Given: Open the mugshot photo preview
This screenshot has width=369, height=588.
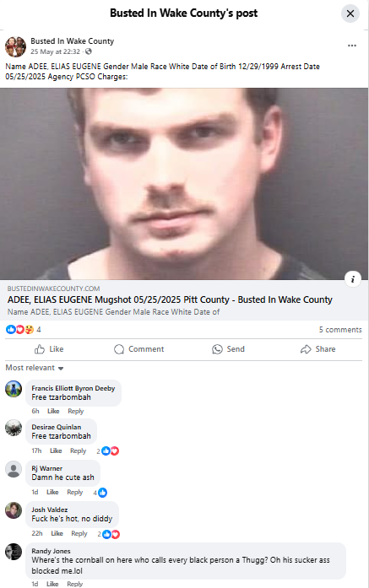Looking at the screenshot, I should [x=184, y=184].
